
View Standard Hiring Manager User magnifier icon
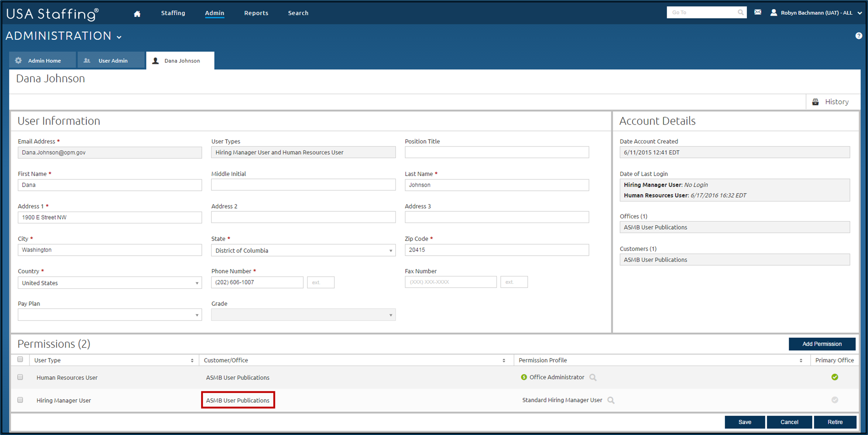coord(611,400)
